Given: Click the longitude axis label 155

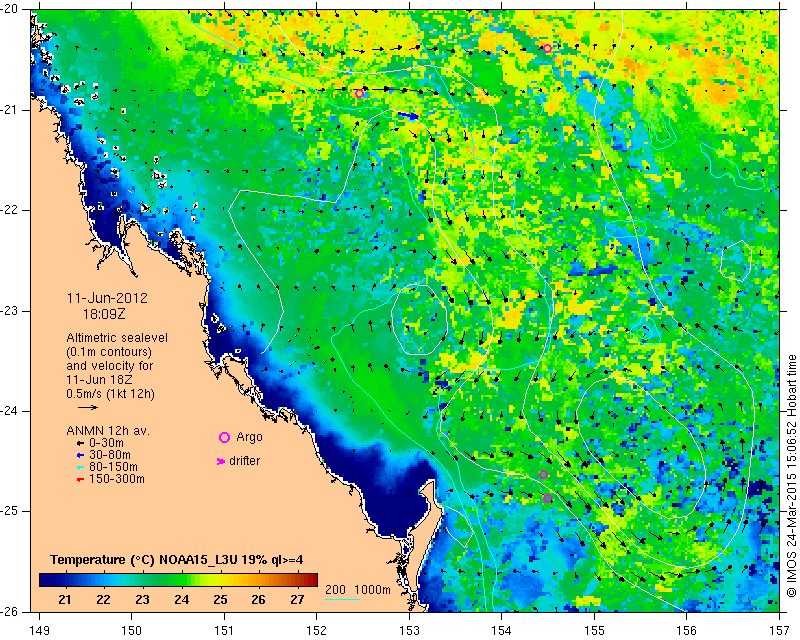Looking at the screenshot, I should click(x=594, y=631).
